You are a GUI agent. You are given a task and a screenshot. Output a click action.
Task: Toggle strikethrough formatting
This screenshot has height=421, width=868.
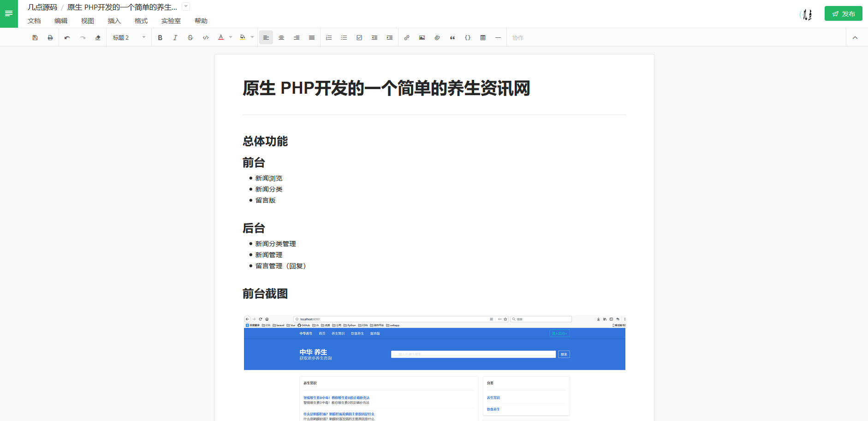click(x=190, y=38)
